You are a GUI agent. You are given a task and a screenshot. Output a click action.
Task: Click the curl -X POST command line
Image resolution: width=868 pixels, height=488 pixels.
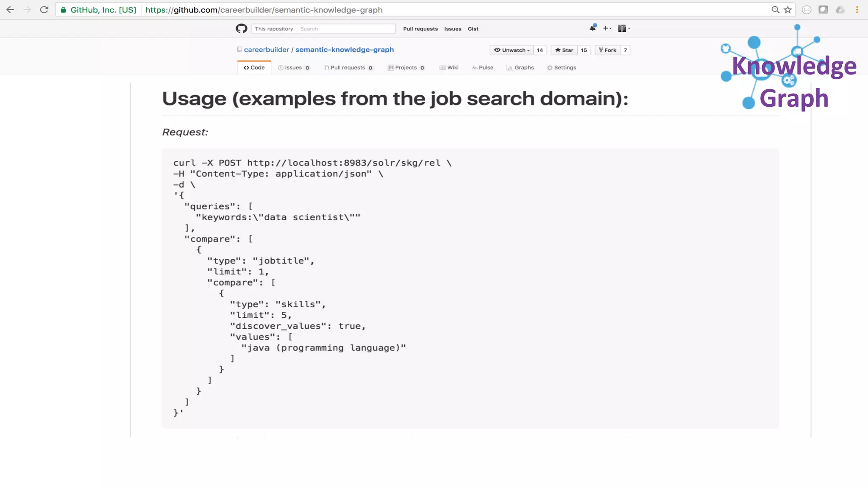312,163
